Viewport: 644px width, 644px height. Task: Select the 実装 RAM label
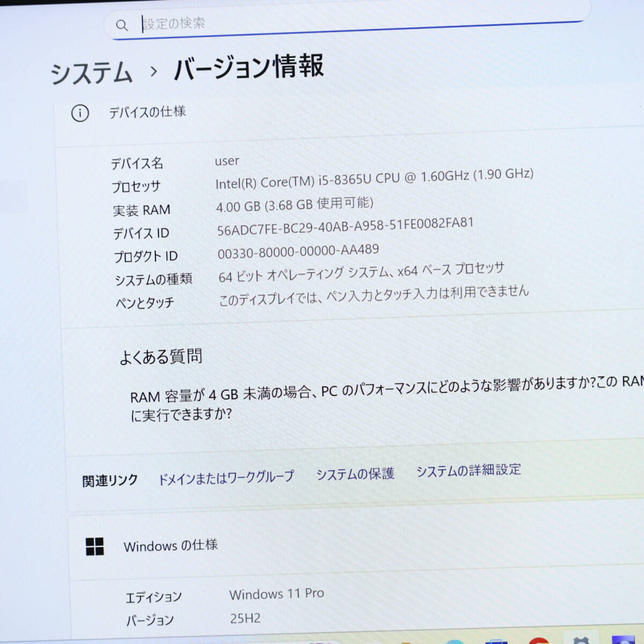(142, 210)
